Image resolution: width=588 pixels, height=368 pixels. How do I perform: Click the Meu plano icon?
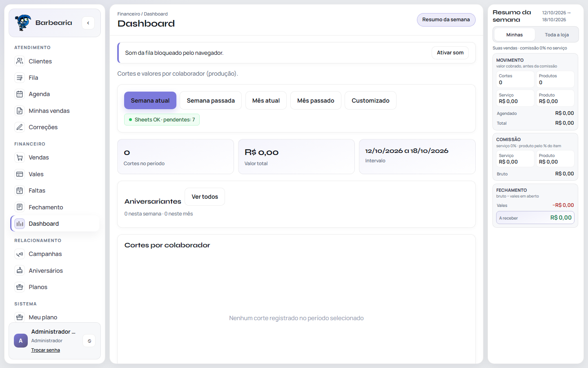pos(20,317)
